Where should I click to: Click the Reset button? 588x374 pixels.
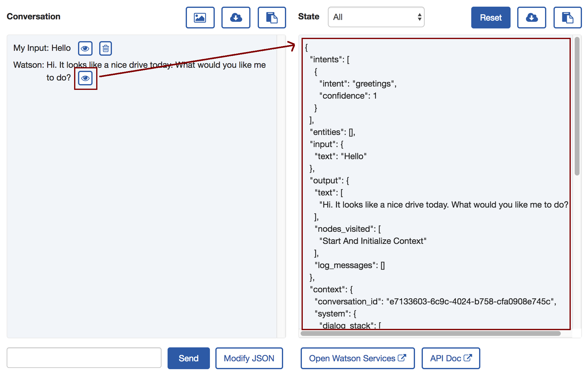tap(491, 18)
